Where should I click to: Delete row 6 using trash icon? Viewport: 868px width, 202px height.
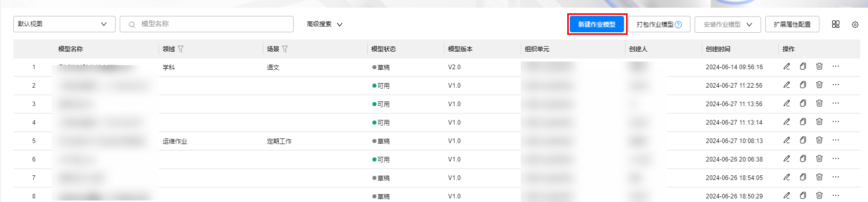[x=819, y=158]
